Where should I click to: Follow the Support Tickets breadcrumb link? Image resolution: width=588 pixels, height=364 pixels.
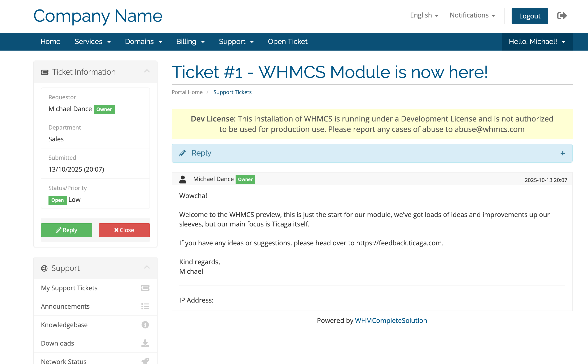pos(232,92)
